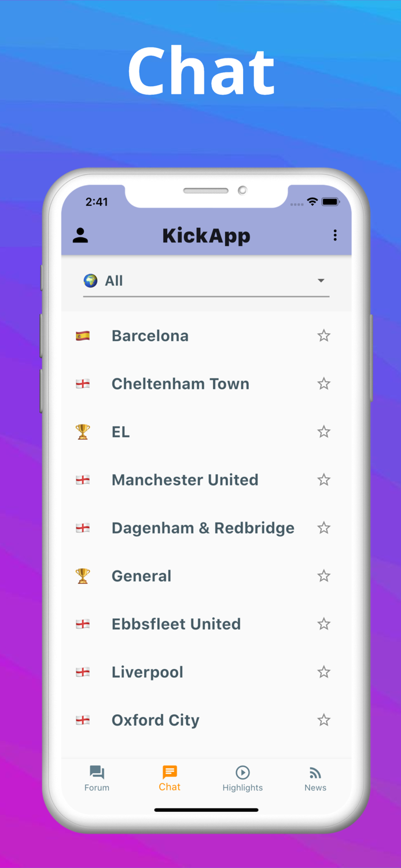This screenshot has width=401, height=868.
Task: Open the three-dot overflow menu
Action: (x=334, y=235)
